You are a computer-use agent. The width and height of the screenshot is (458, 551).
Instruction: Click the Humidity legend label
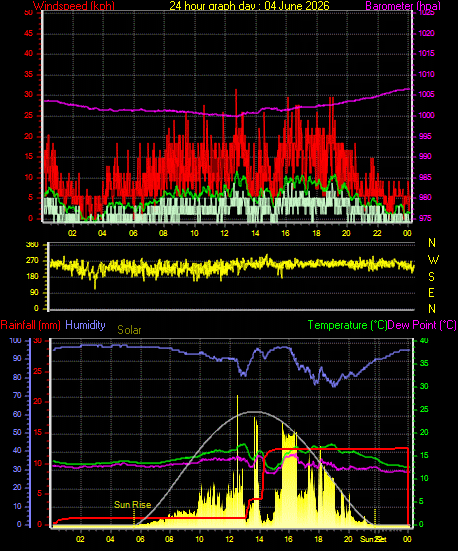85,325
